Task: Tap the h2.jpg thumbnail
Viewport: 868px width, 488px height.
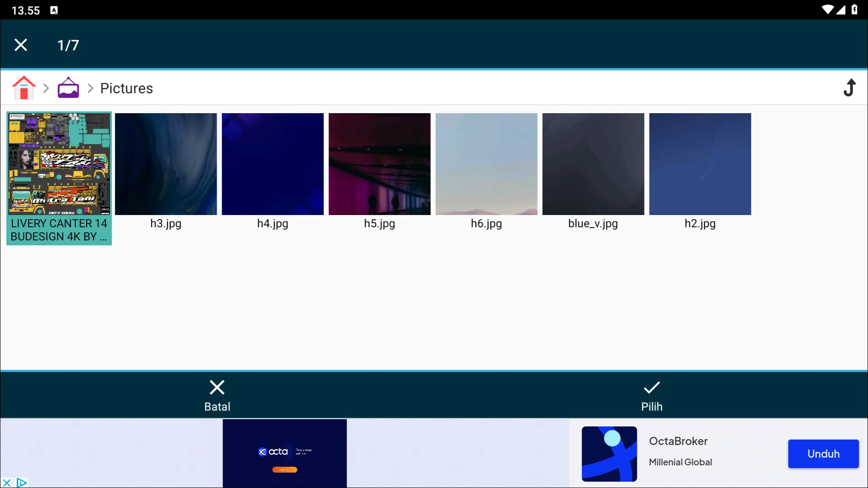Action: (x=700, y=164)
